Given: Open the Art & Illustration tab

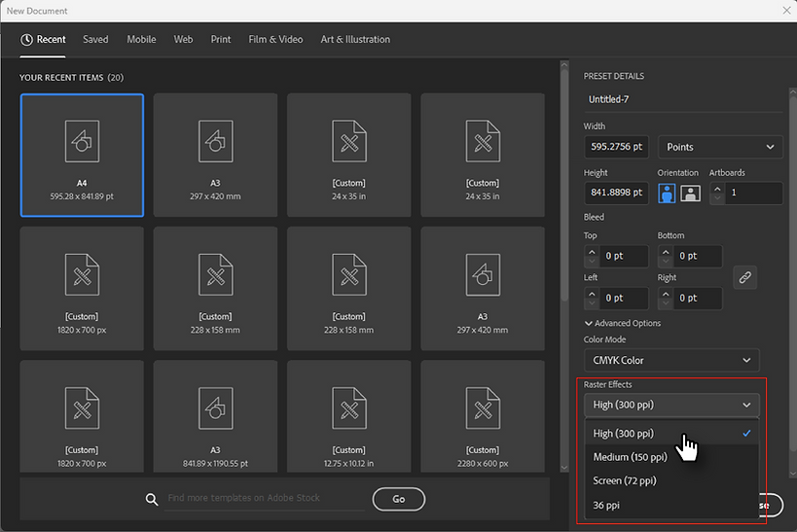Looking at the screenshot, I should [x=355, y=40].
